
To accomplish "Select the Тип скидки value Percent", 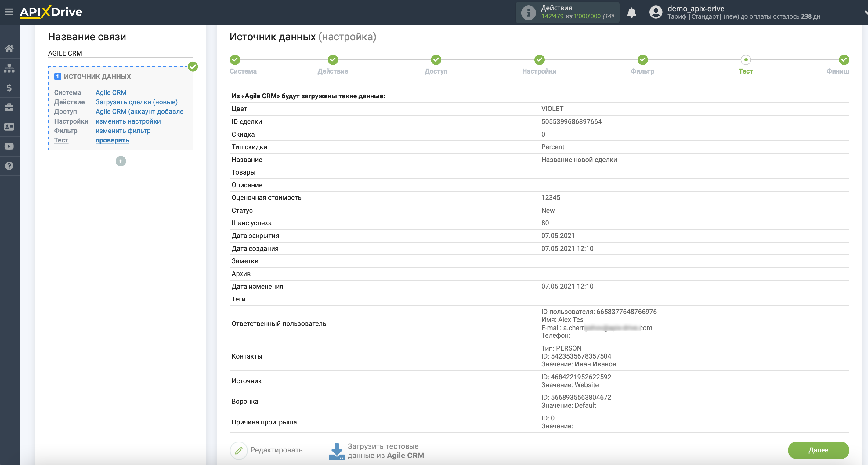I will click(553, 147).
